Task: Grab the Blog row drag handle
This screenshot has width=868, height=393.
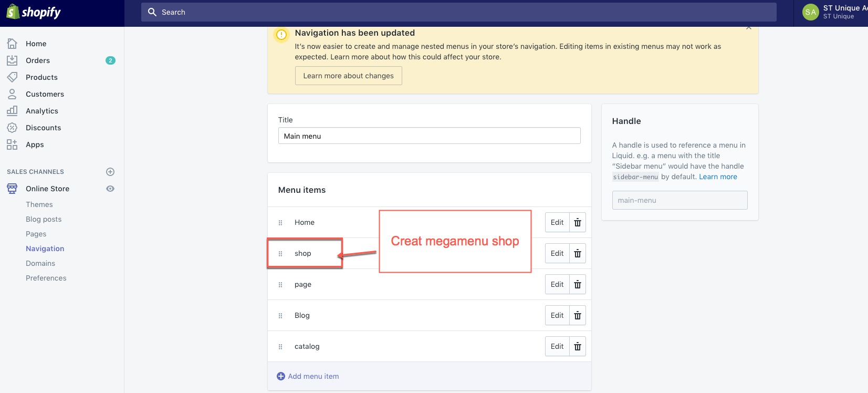Action: [x=280, y=316]
